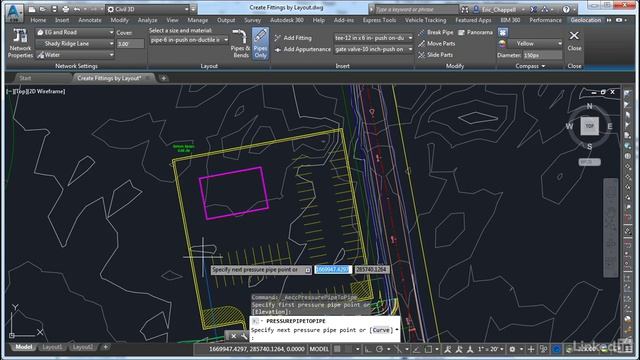Click Open file icon in Quick Access
The image size is (640, 360).
(42, 9)
